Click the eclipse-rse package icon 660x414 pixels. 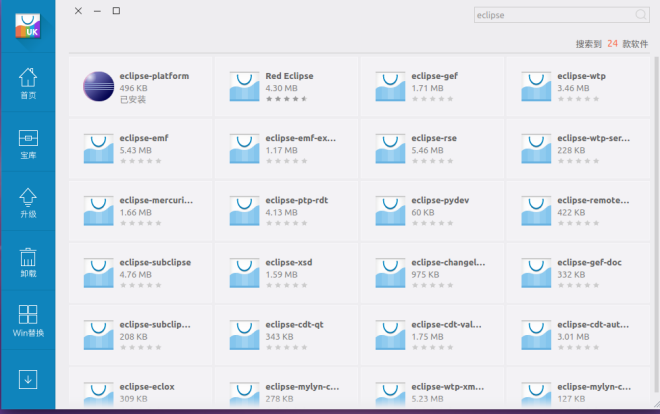390,149
